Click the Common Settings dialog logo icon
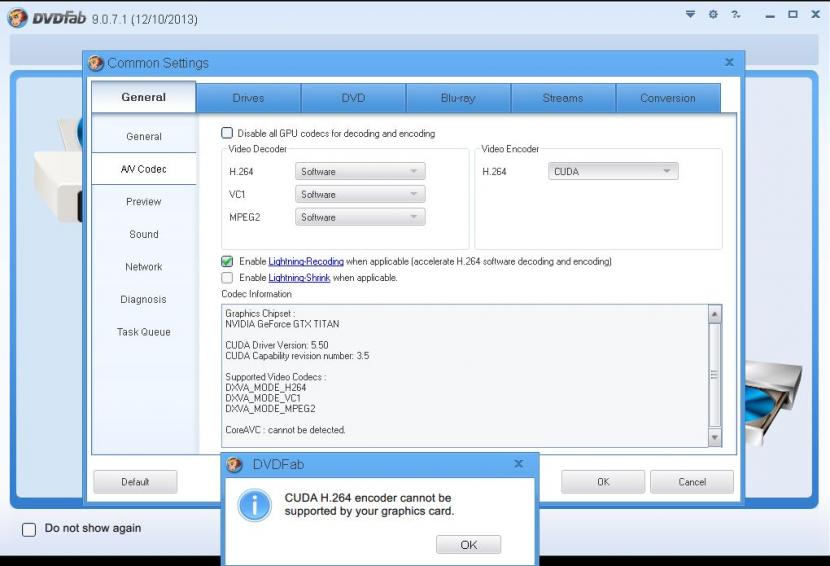Screen dimensions: 830x566 pyautogui.click(x=98, y=63)
